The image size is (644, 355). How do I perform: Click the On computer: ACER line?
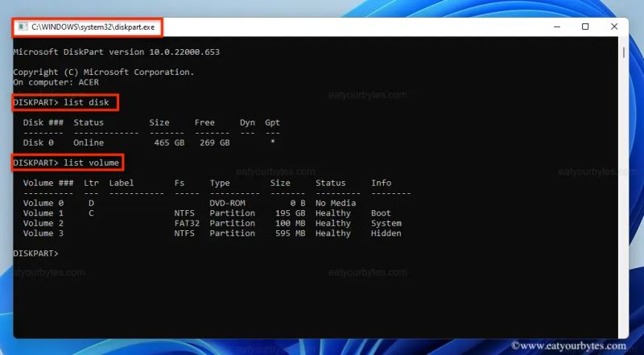coord(56,82)
